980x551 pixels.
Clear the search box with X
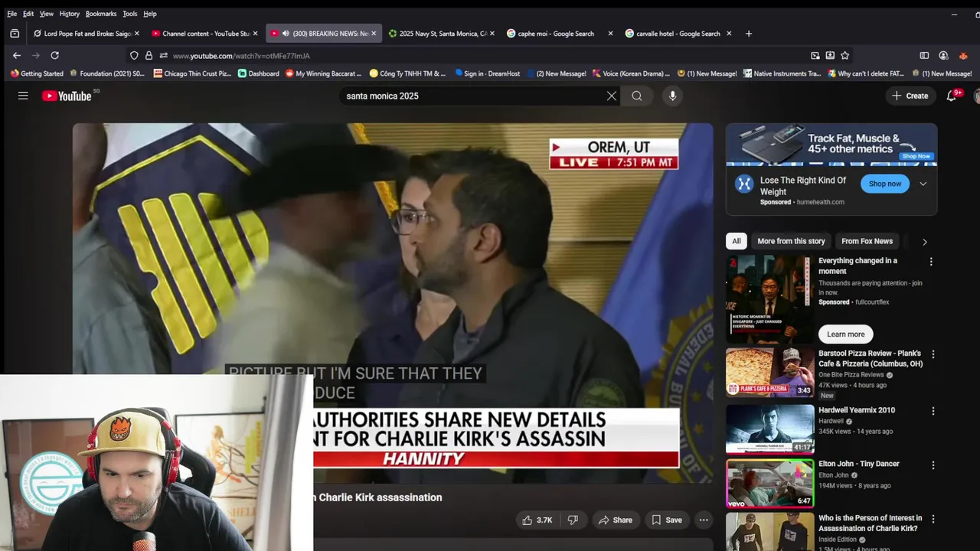[611, 96]
